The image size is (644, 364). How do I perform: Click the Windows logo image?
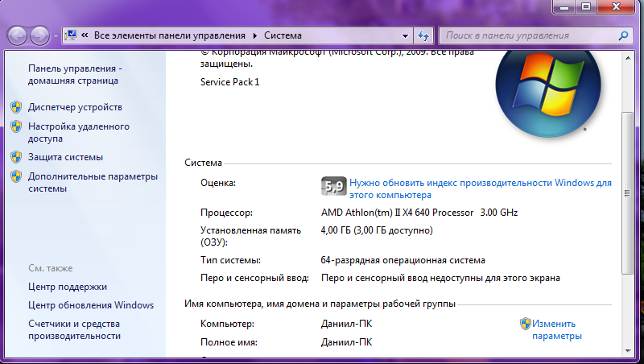tap(548, 93)
